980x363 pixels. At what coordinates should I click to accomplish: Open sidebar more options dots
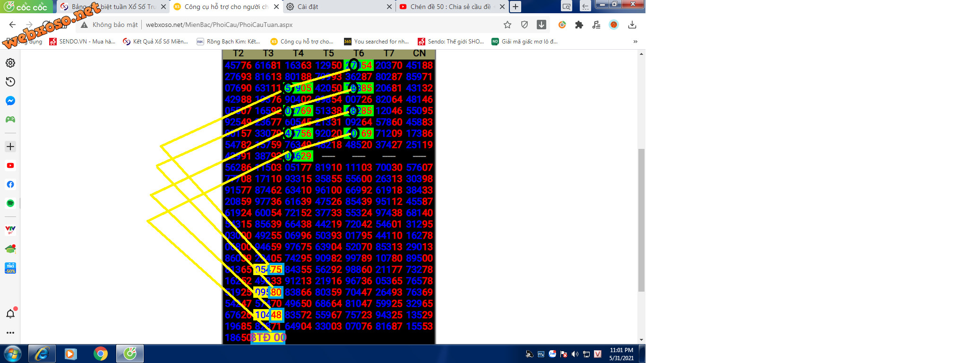10,333
